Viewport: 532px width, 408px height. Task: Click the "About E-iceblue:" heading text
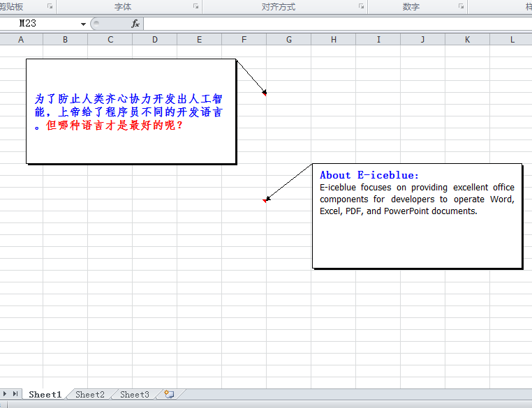pyautogui.click(x=369, y=175)
